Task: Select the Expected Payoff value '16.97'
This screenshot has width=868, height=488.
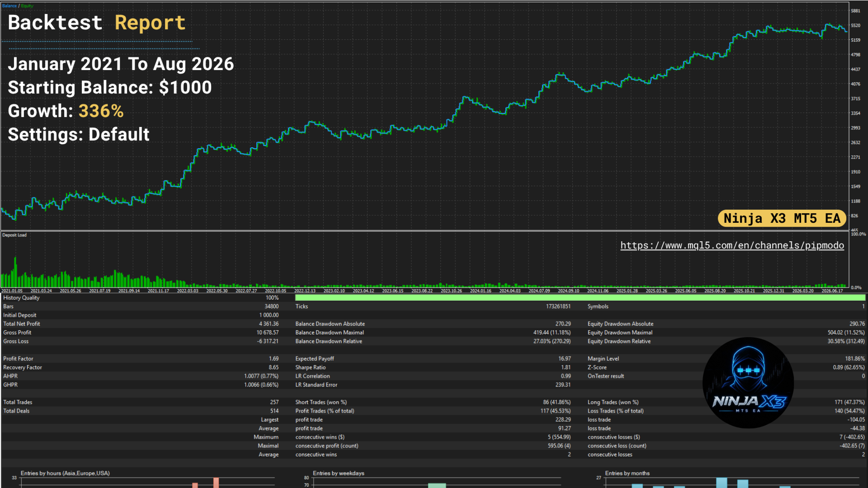Action: [565, 359]
